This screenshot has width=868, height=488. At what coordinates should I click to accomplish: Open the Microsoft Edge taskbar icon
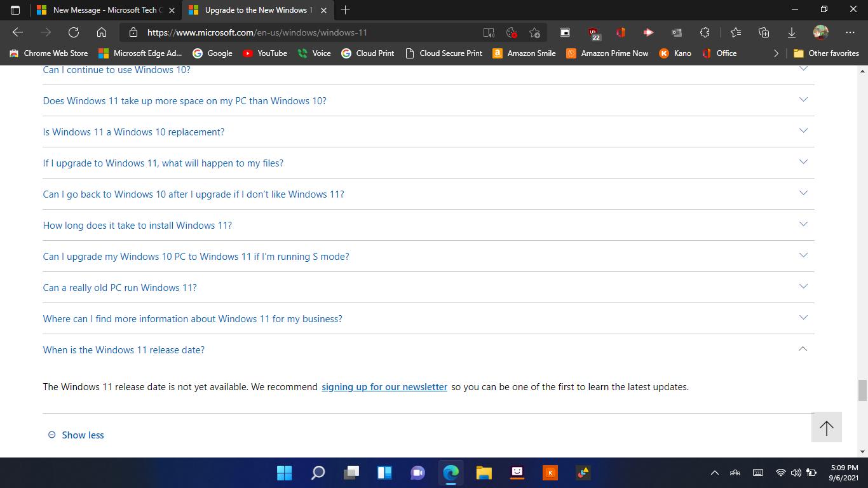tap(451, 472)
